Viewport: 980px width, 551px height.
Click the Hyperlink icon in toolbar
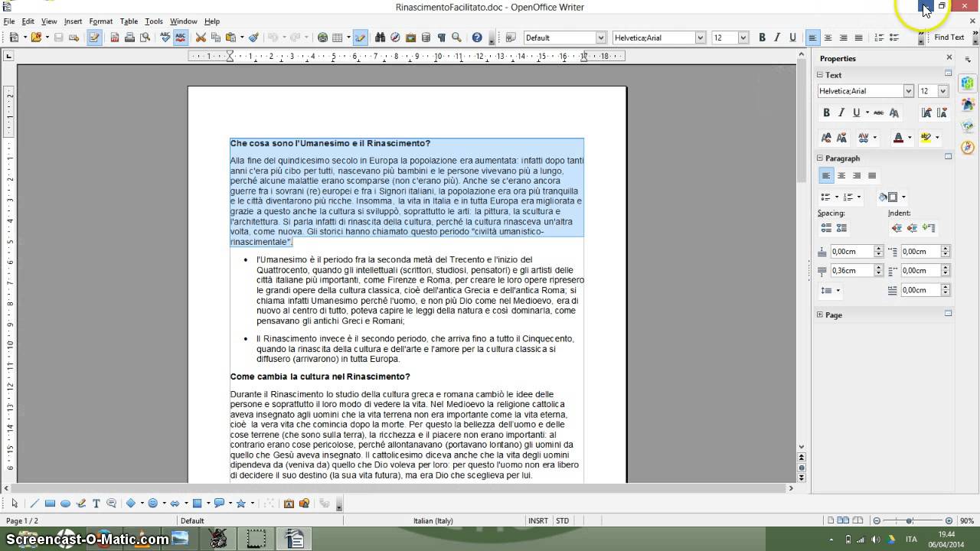tap(323, 37)
